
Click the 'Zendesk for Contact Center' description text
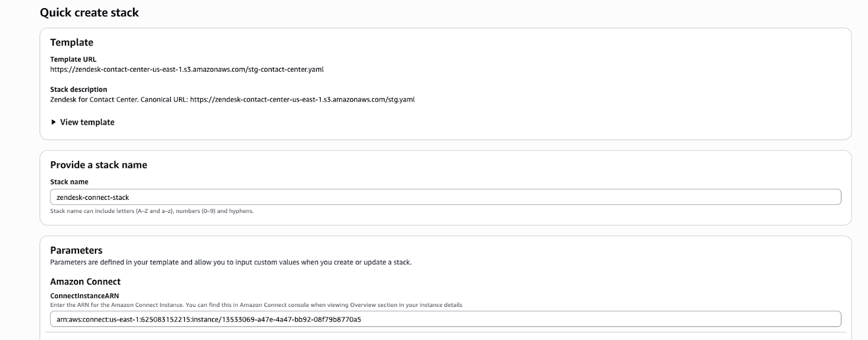(94, 99)
